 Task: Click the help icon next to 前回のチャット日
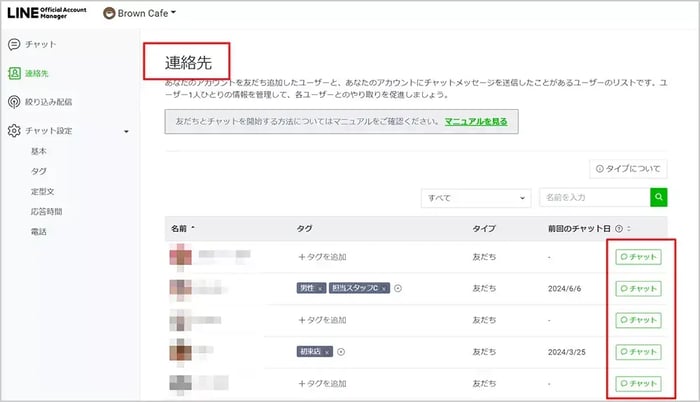pyautogui.click(x=619, y=229)
